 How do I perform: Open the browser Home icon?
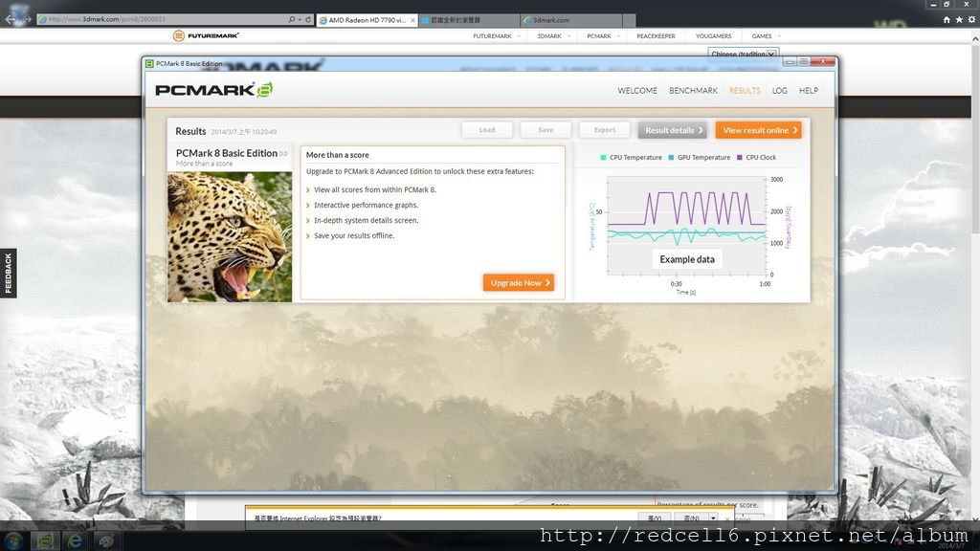(x=947, y=20)
